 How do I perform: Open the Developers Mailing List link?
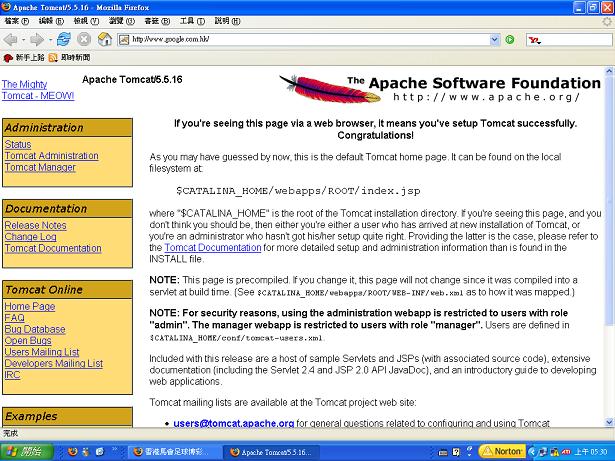(53, 363)
